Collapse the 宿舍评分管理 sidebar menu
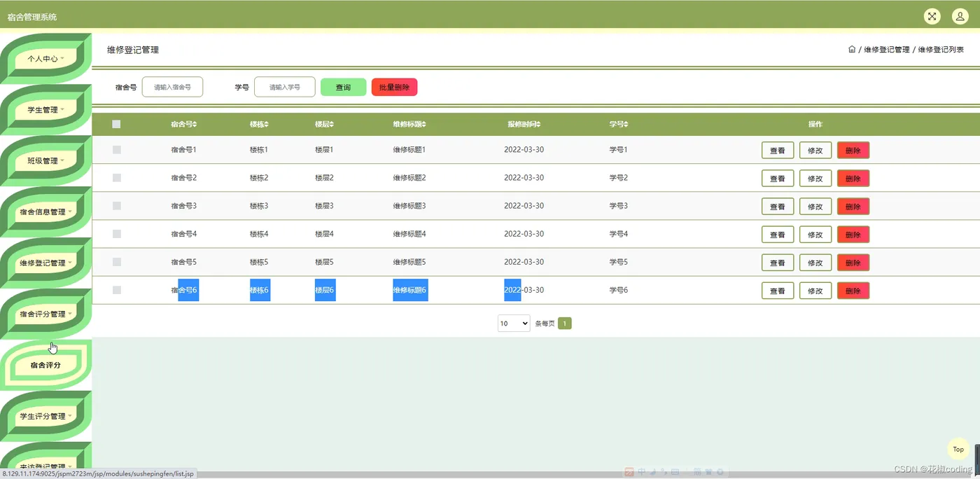This screenshot has width=980, height=479. coord(46,314)
